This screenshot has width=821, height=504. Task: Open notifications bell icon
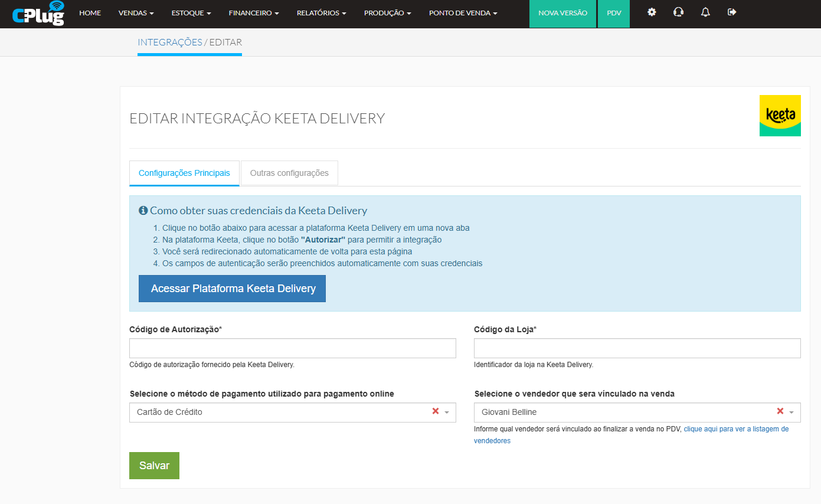click(x=705, y=12)
